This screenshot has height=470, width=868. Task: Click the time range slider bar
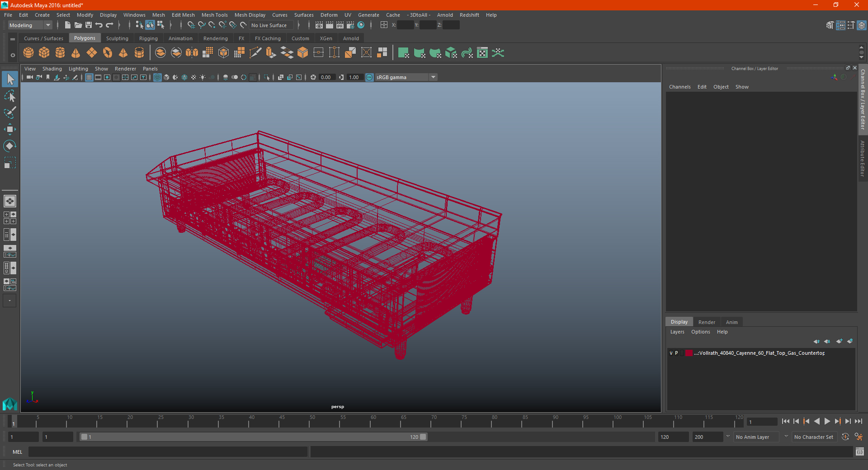click(253, 437)
